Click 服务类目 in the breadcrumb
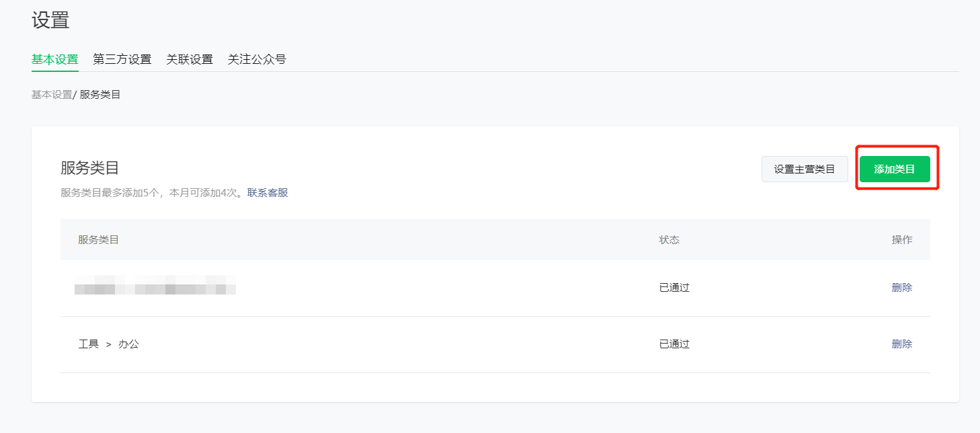 [100, 95]
